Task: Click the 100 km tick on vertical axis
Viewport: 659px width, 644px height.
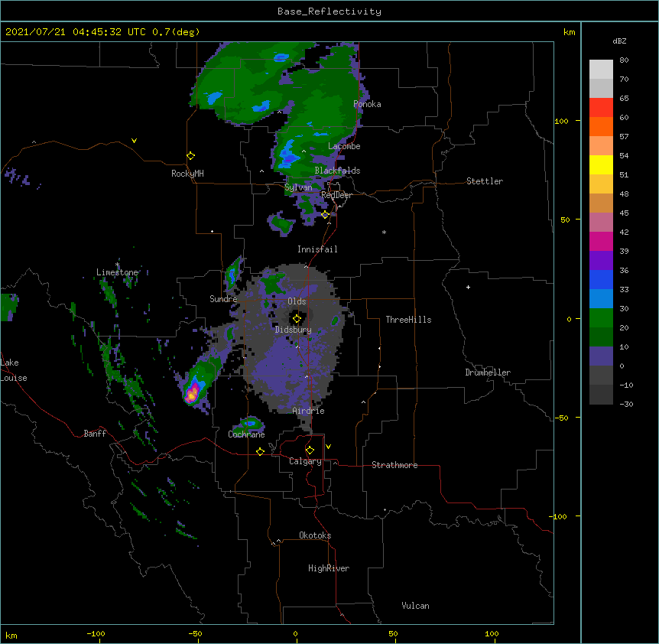Action: coord(561,121)
